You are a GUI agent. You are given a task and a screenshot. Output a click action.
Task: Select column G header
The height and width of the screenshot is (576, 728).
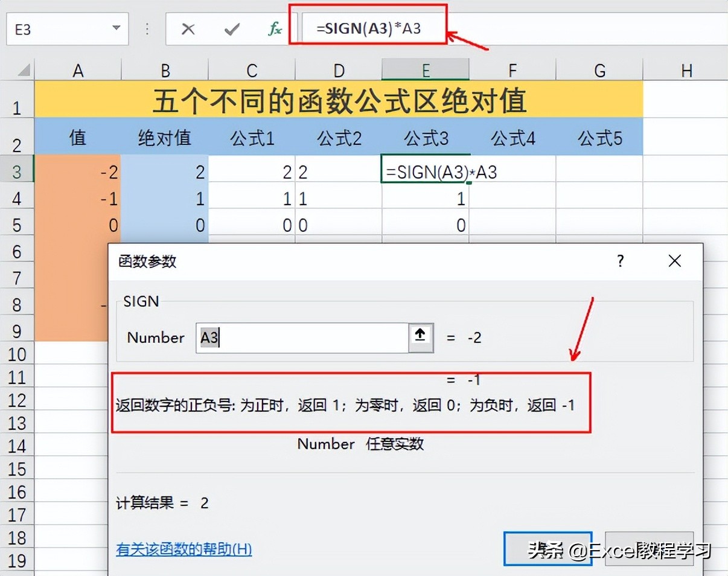pos(599,71)
